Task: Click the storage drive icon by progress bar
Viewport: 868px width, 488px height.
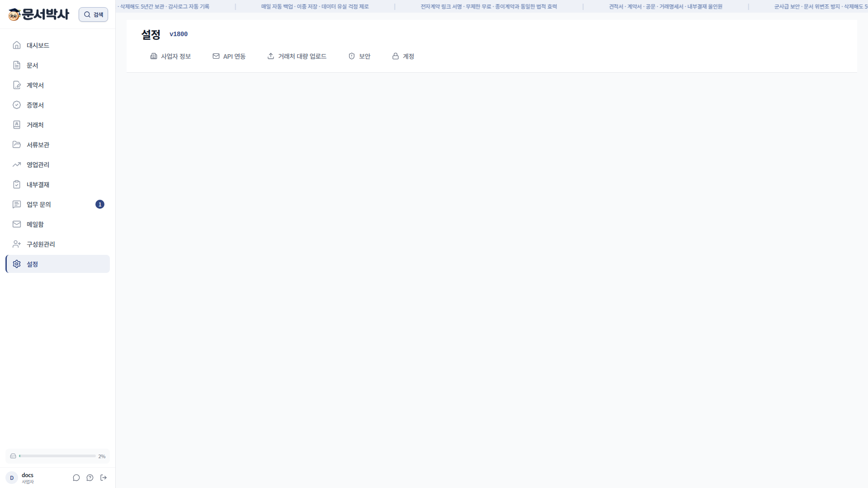Action: 13,456
